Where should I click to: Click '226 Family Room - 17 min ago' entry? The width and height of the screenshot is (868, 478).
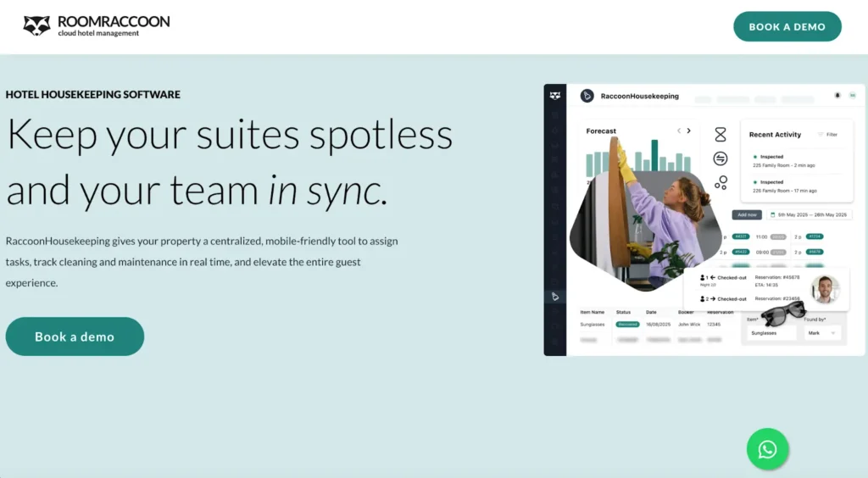(x=785, y=191)
